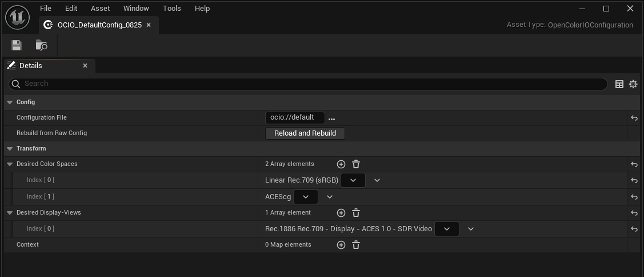Empty the Desired Display-Views array

[x=356, y=213]
